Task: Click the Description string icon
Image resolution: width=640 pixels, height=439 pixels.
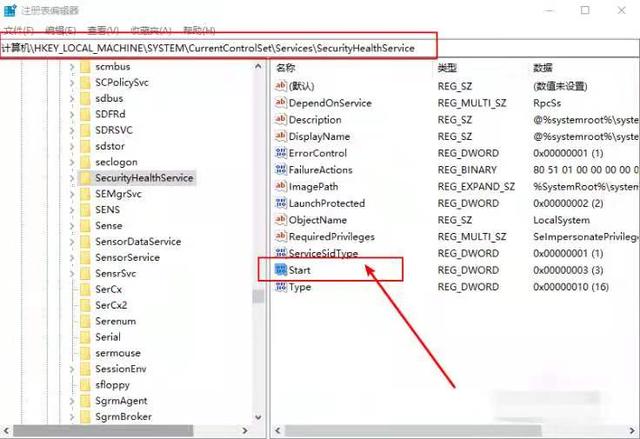Action: pyautogui.click(x=281, y=120)
